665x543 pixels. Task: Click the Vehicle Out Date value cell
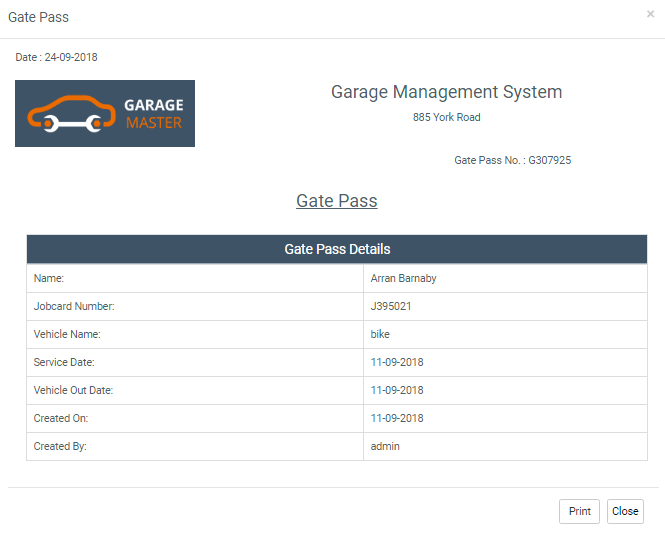[397, 390]
